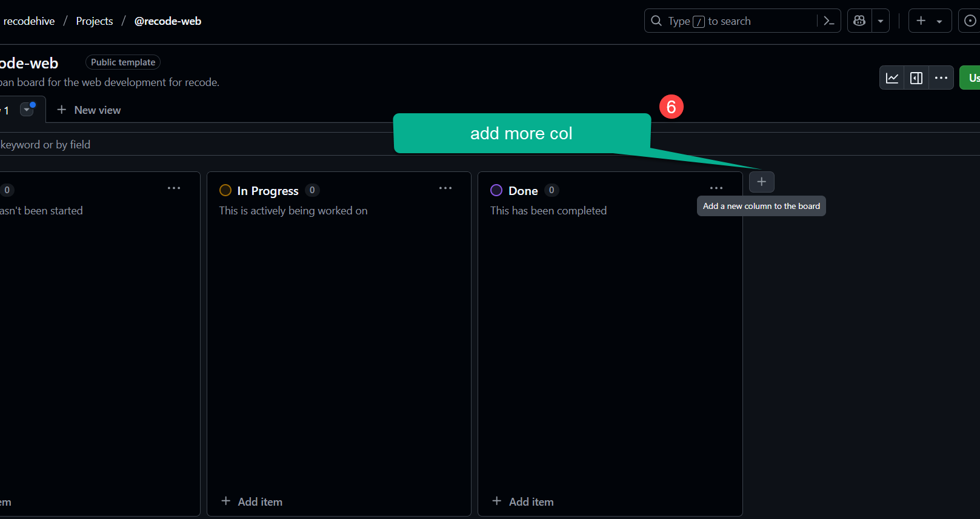Open @recode-web breadcrumb link
Screen dimensions: 980x519
pos(168,21)
